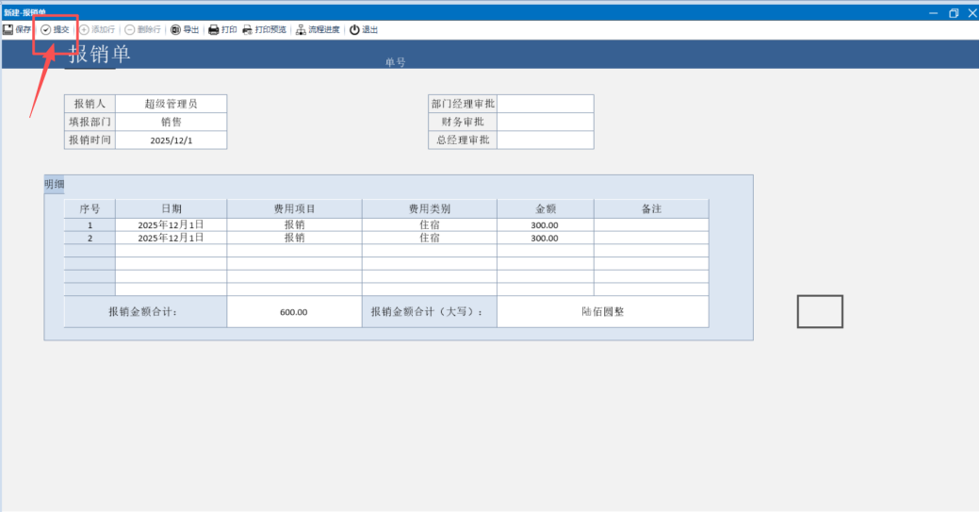
Task: Restore the window using title bar button
Action: click(954, 13)
